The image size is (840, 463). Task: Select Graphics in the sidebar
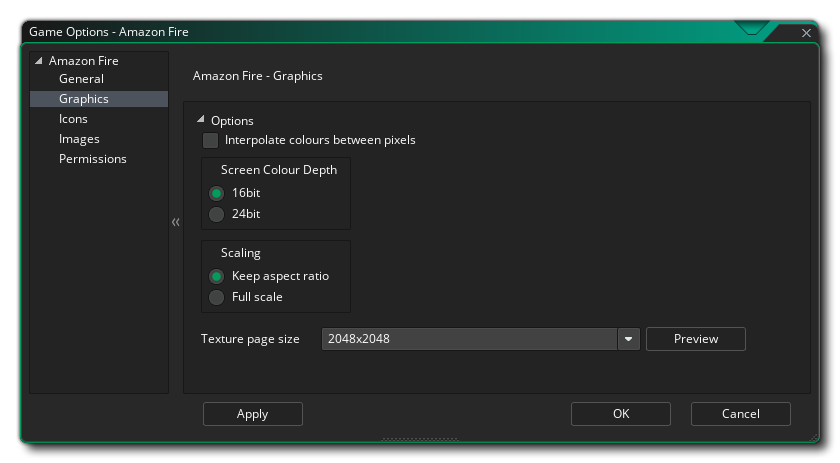[99, 99]
